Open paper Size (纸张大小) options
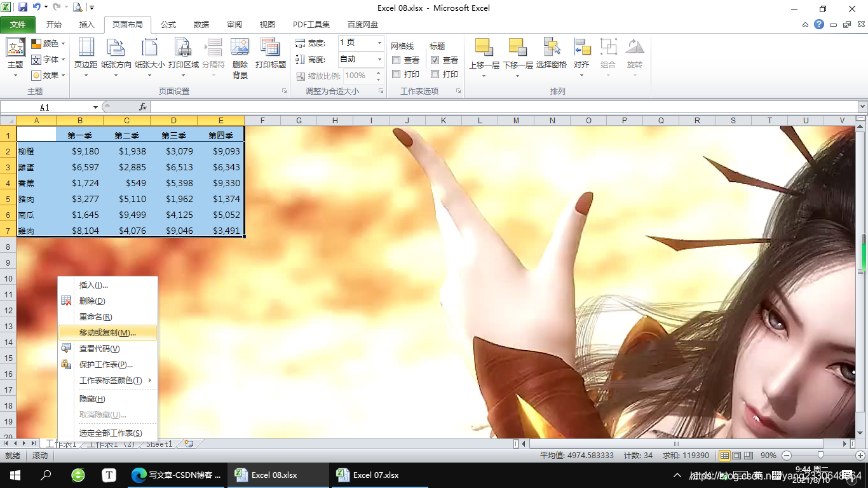Screen dimensions: 868x488 pos(150,57)
